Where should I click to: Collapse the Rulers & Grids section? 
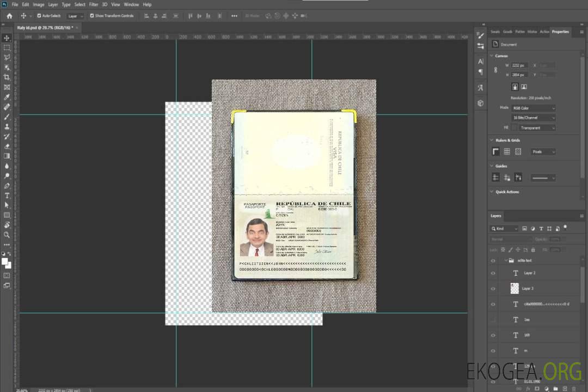492,140
